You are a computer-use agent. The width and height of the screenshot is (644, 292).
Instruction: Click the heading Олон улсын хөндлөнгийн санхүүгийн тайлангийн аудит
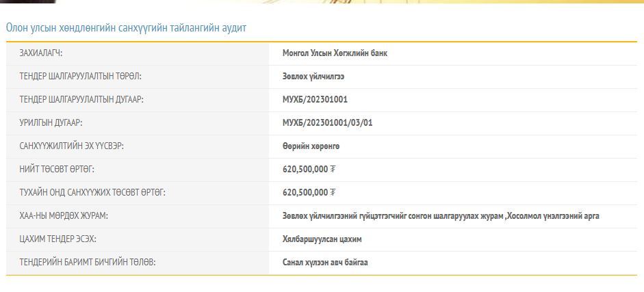pos(126,28)
